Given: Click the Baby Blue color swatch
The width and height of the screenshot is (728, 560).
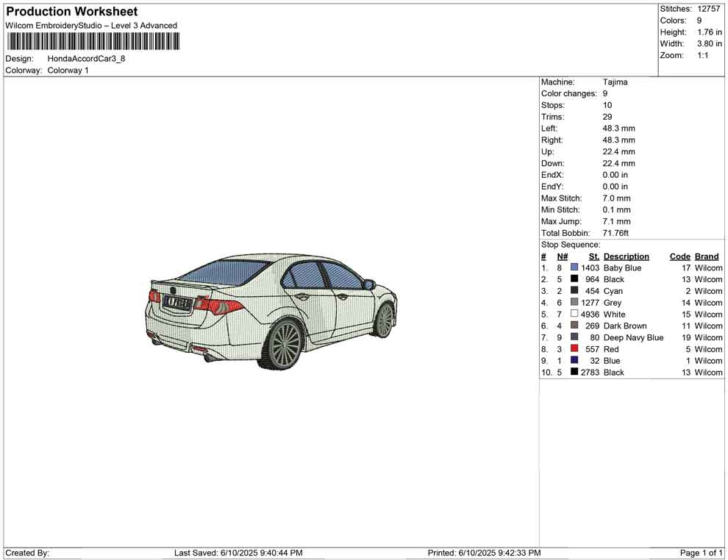Looking at the screenshot, I should point(574,268).
